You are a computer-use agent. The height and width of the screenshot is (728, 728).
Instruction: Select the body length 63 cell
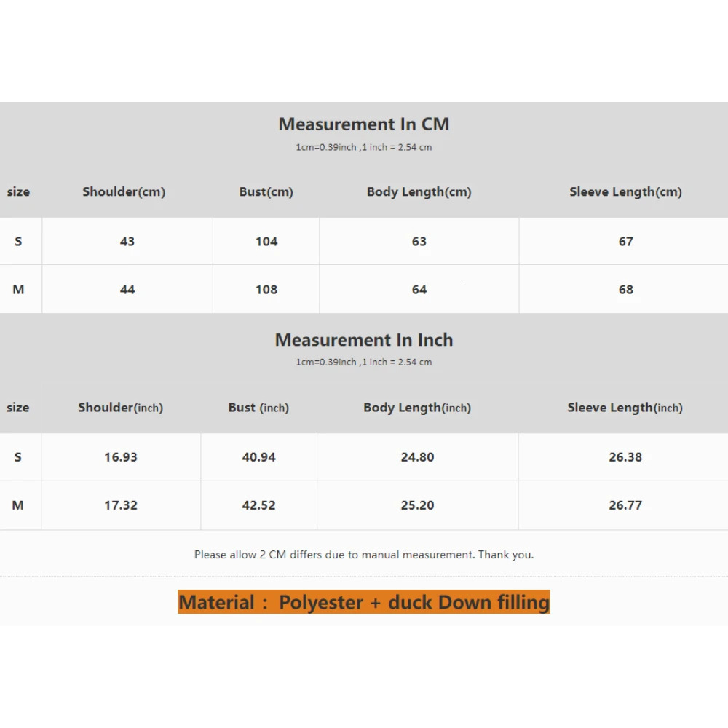(419, 242)
